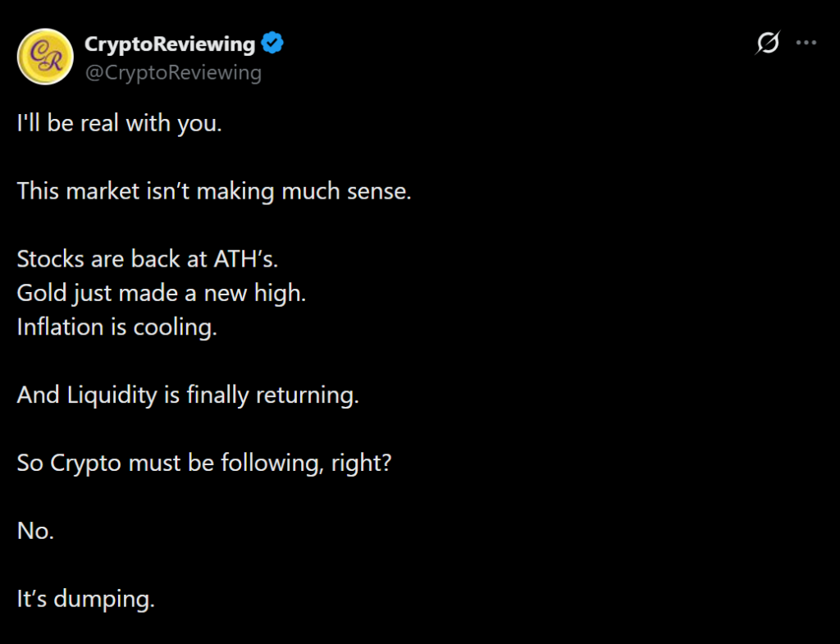Click the line "I'll be real with you."
The width and height of the screenshot is (840, 644).
120,124
